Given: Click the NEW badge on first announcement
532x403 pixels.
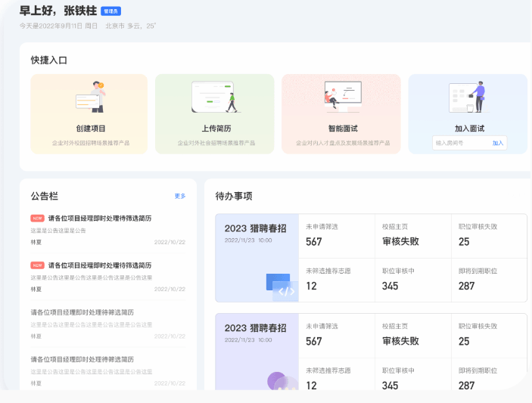Looking at the screenshot, I should pos(37,218).
